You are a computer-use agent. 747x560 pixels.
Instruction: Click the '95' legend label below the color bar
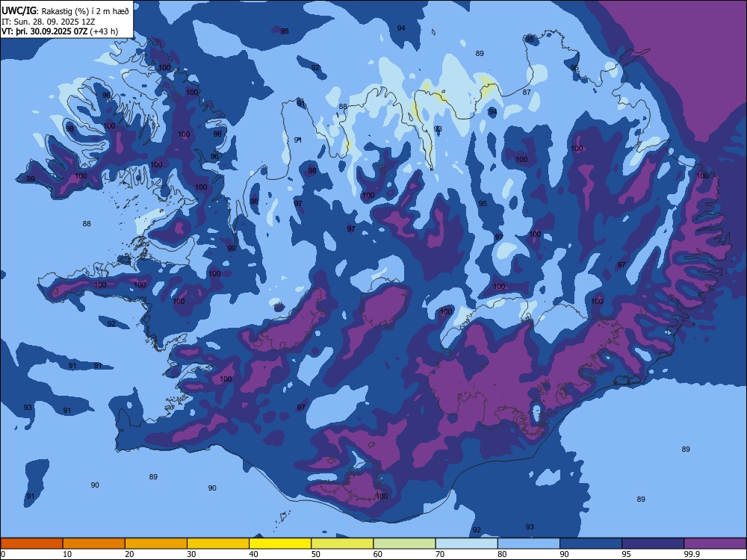[626, 554]
